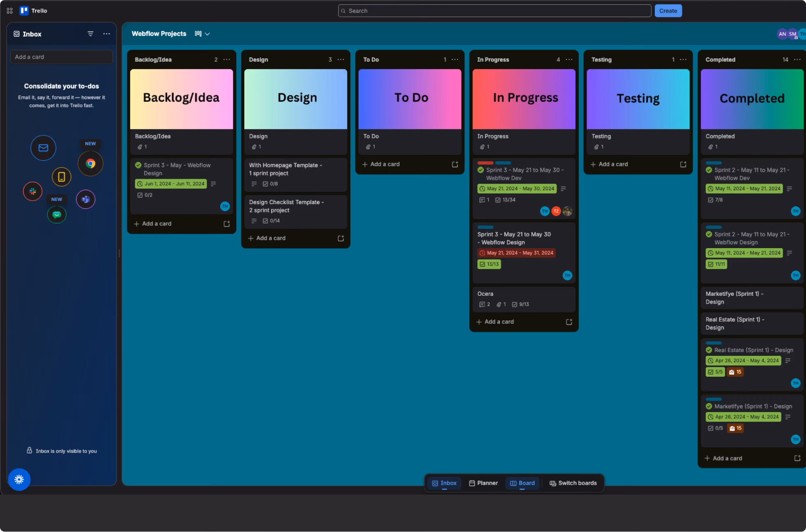Add a card to Completed list

(723, 458)
